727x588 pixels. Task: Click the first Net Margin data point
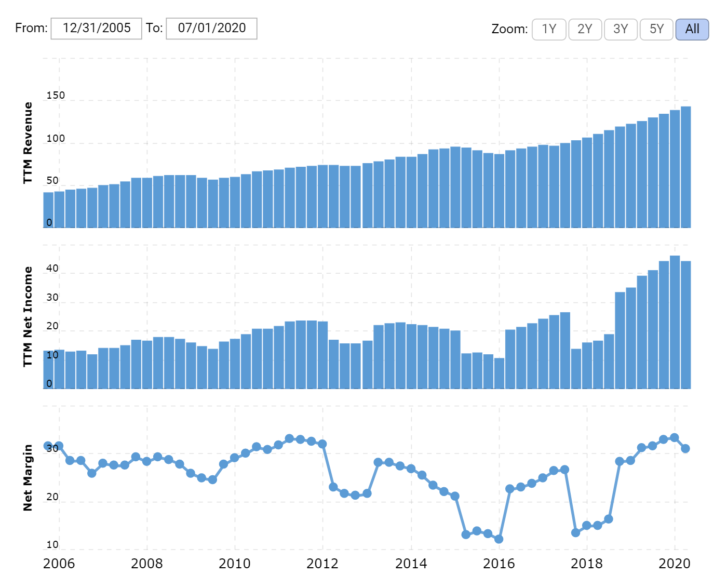48,446
